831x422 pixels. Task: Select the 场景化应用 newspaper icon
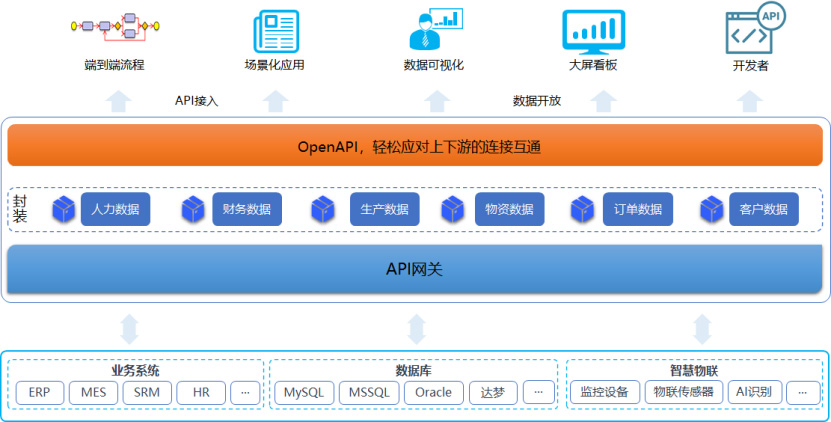[277, 32]
